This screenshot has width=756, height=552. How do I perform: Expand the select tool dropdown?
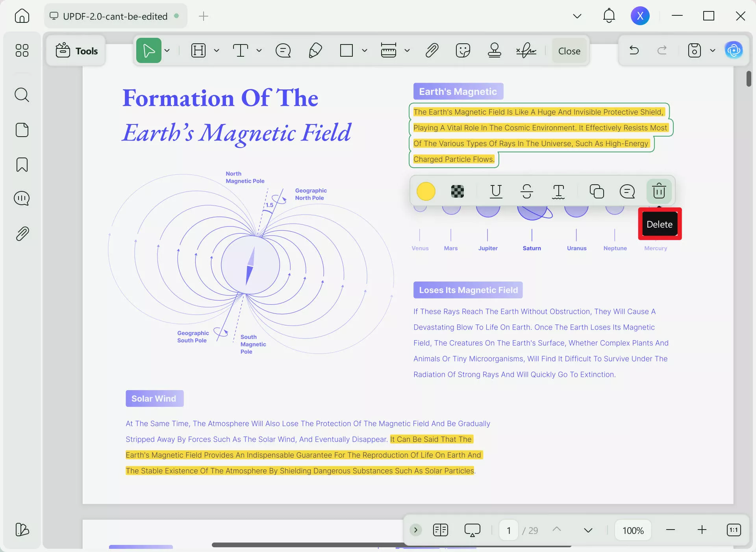167,50
